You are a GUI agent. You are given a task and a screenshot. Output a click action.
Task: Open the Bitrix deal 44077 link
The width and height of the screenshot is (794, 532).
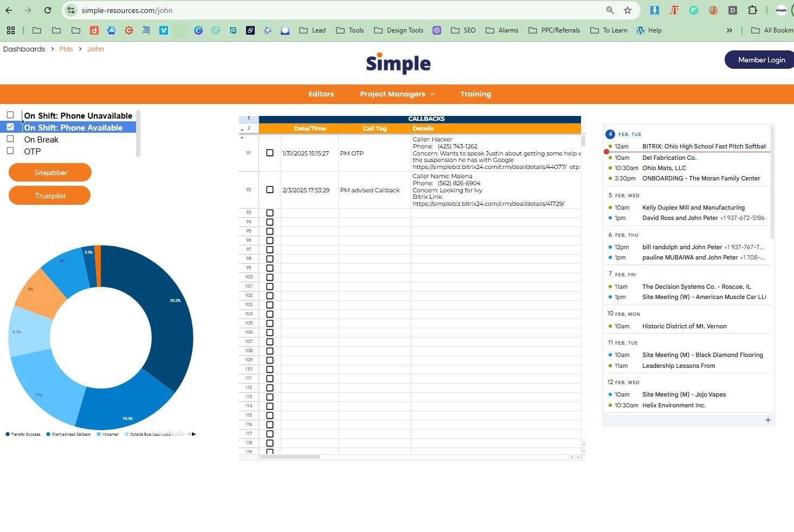coord(489,167)
